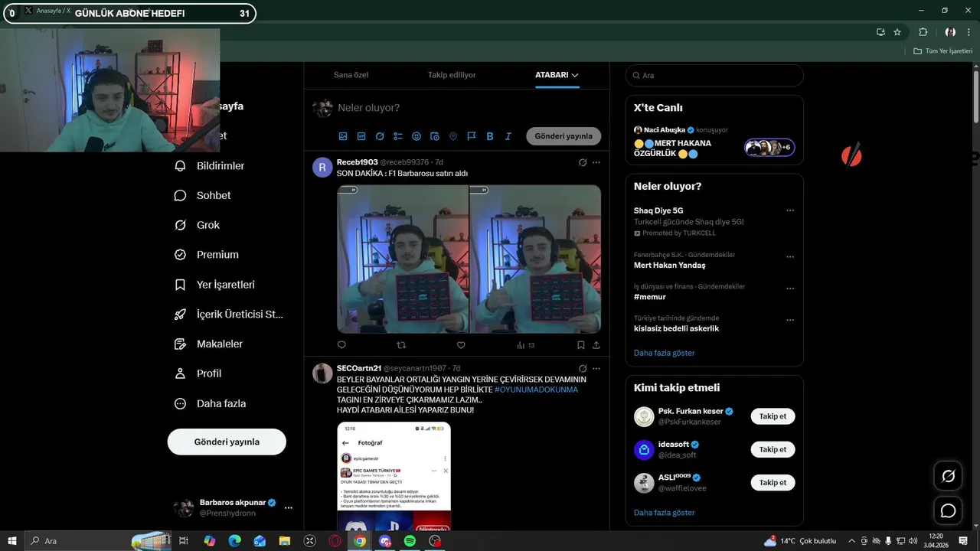This screenshot has height=551, width=980.
Task: Open more options on Receb1903's post
Action: [596, 162]
